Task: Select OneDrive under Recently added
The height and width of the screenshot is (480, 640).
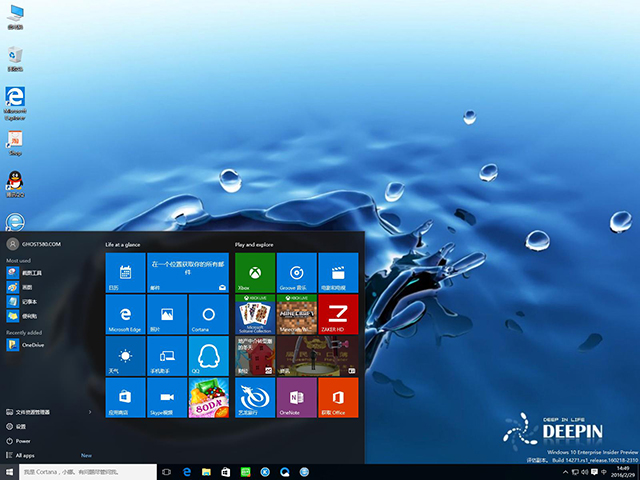Action: [x=32, y=345]
